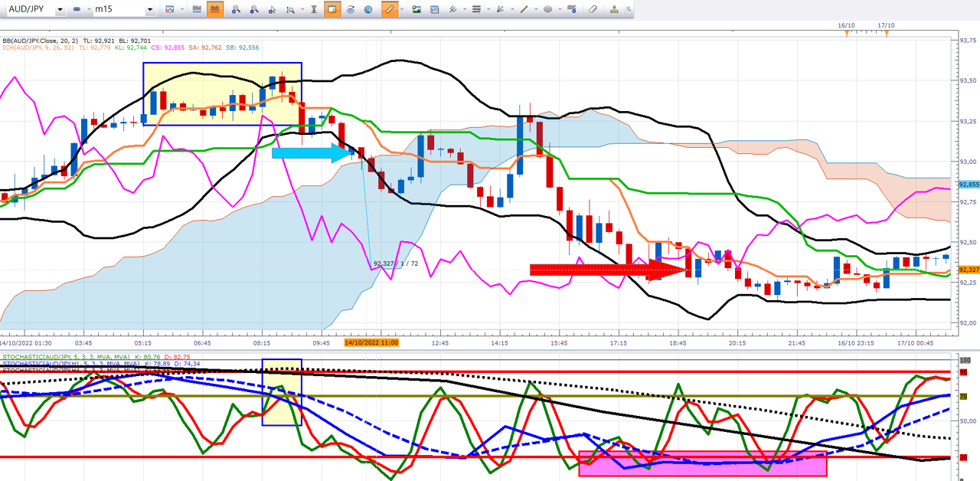
Task: Select the vertical autoscale icon
Action: (x=312, y=10)
